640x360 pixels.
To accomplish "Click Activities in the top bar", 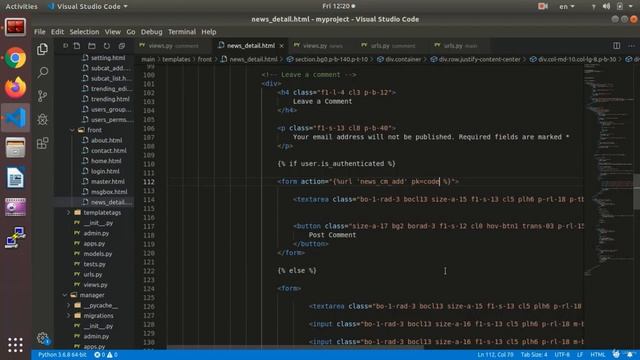I will pyautogui.click(x=21, y=6).
